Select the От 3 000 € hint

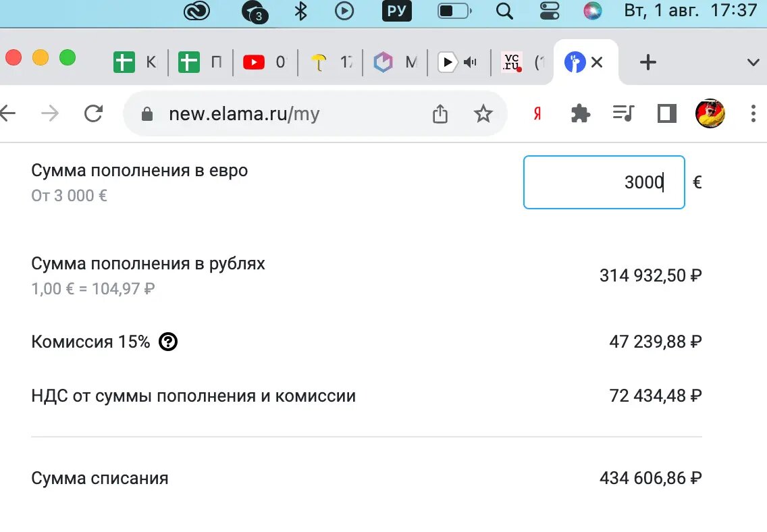click(x=69, y=196)
